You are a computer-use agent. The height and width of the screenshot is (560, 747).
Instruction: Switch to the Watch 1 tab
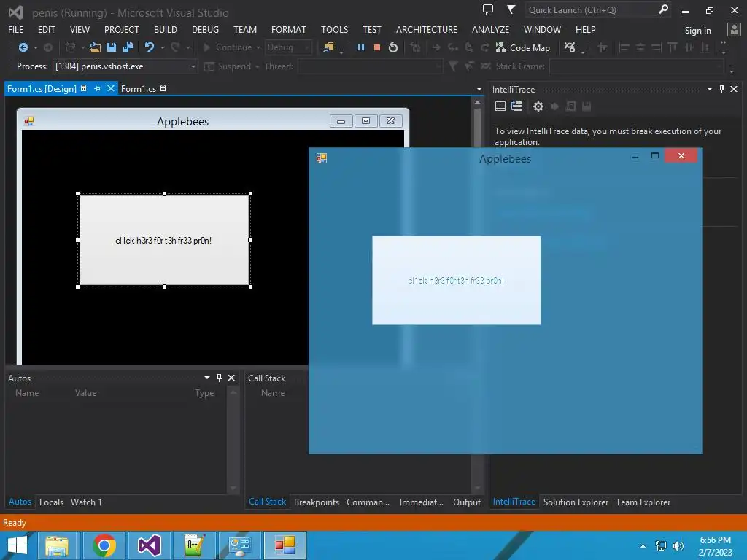pos(86,502)
